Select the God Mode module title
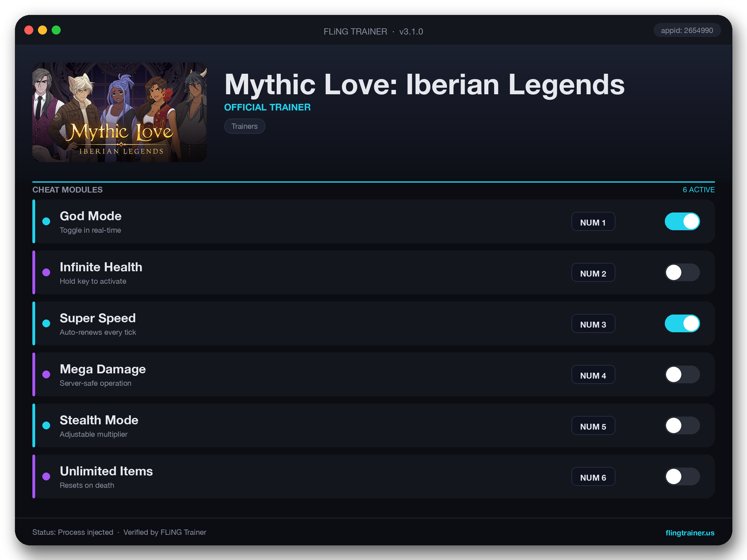This screenshot has width=747, height=560. (x=91, y=216)
